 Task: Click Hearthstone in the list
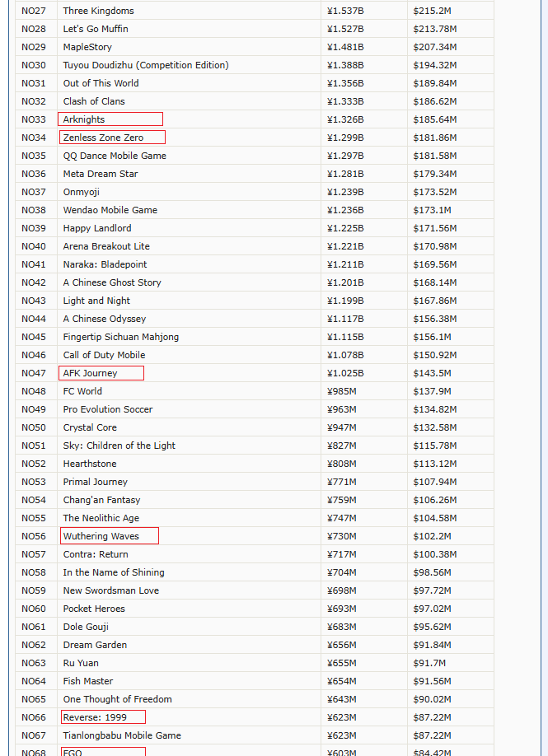click(x=90, y=464)
